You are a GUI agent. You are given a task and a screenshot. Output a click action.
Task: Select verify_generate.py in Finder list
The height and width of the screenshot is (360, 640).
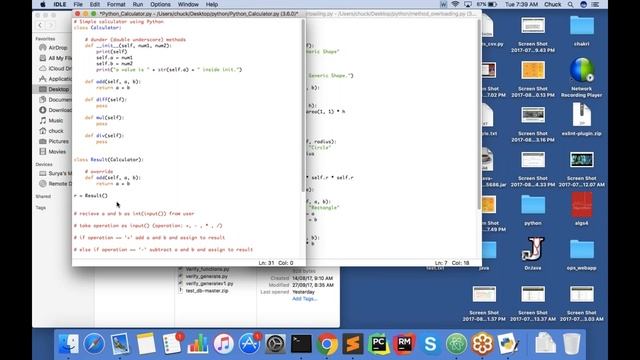207,276
